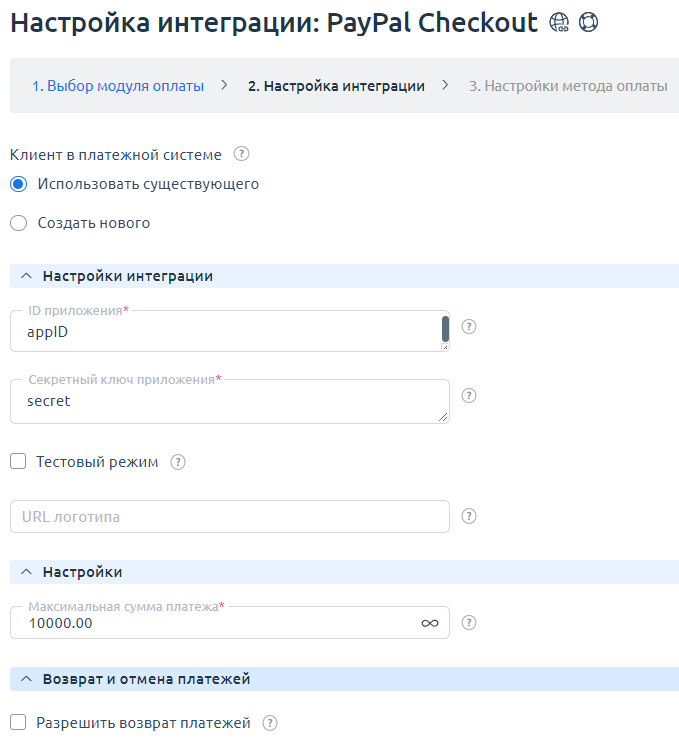Open the lifebuoy help icon in the title
The width and height of the screenshot is (679, 742).
point(588,22)
